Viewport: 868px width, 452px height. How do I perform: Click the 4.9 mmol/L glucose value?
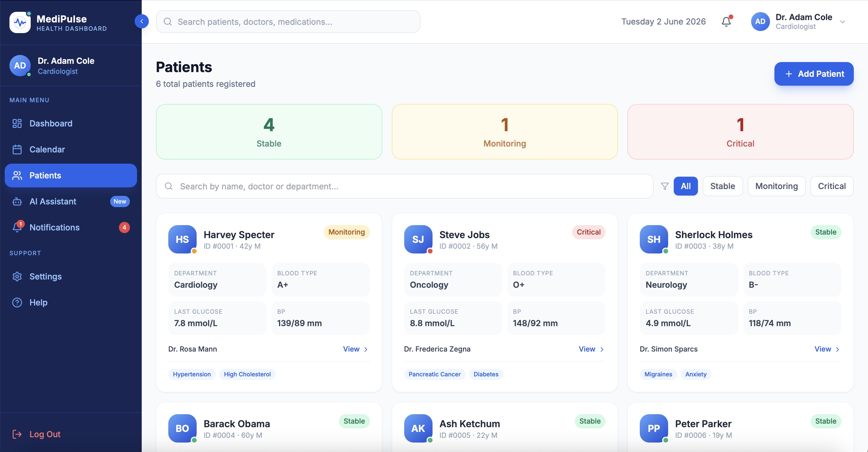tap(668, 323)
